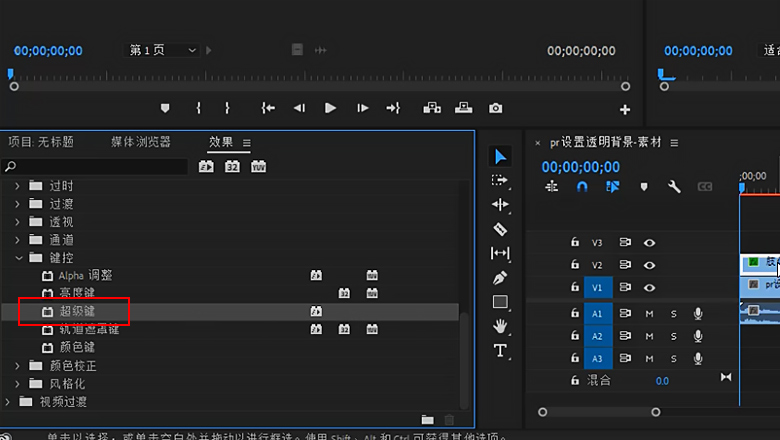Create new custom bin in Effects panel
The height and width of the screenshot is (440, 780).
tap(428, 420)
